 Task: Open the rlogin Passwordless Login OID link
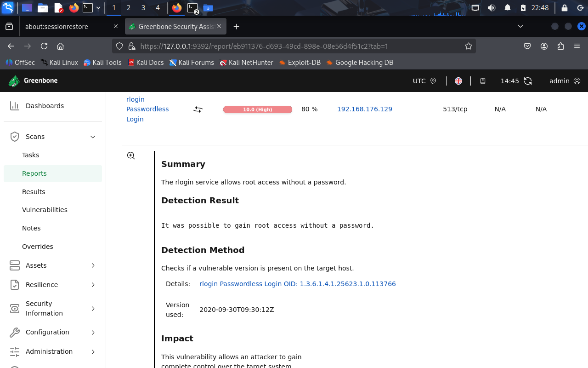point(298,284)
